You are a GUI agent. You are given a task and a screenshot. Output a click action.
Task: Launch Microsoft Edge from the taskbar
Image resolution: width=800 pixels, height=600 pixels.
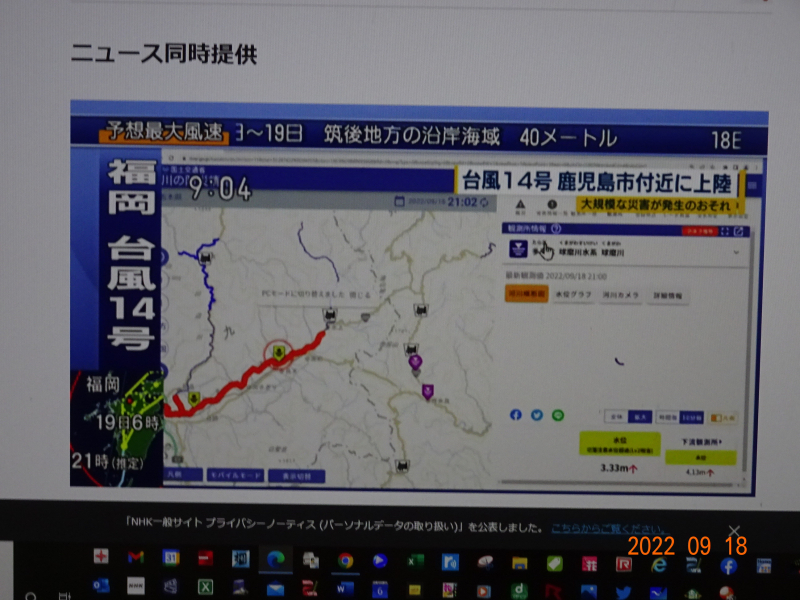pyautogui.click(x=276, y=560)
